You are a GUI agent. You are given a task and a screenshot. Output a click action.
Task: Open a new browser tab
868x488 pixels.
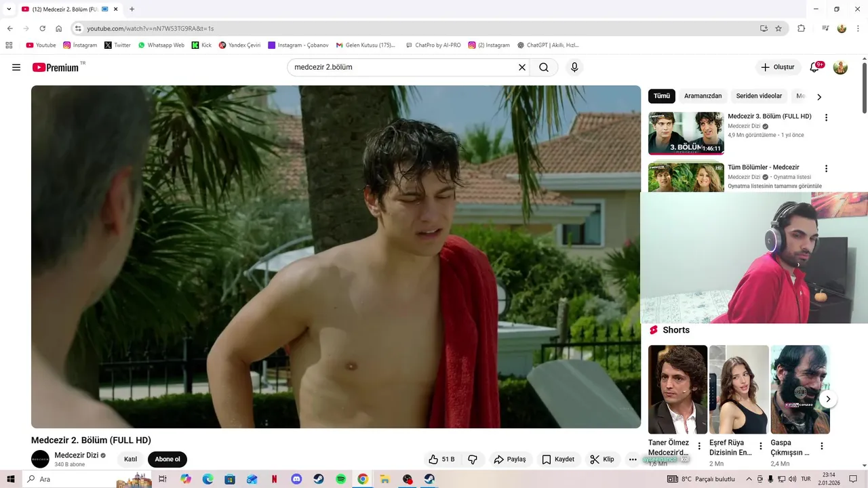pyautogui.click(x=132, y=9)
